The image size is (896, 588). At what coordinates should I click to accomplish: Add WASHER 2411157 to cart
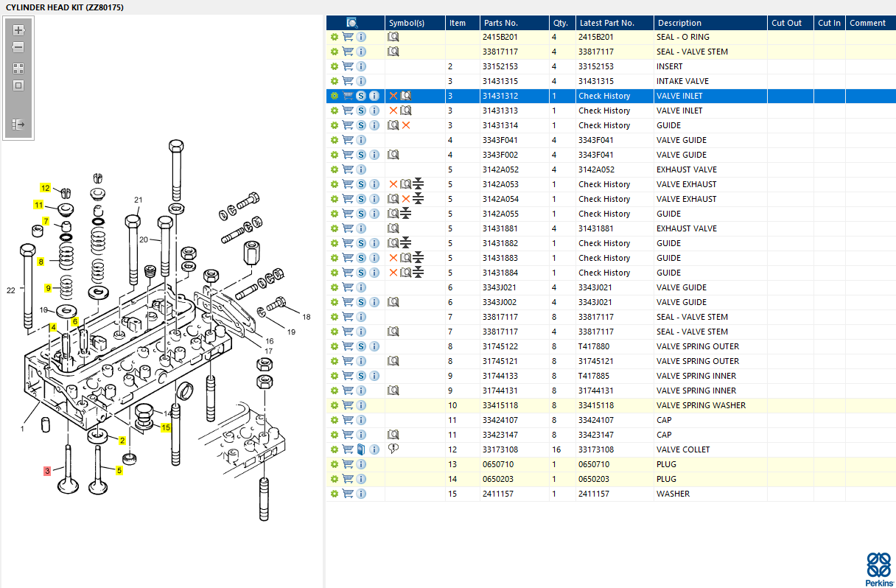(348, 494)
